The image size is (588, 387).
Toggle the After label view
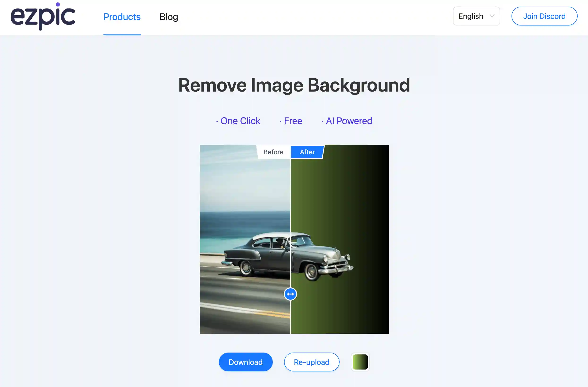(307, 152)
